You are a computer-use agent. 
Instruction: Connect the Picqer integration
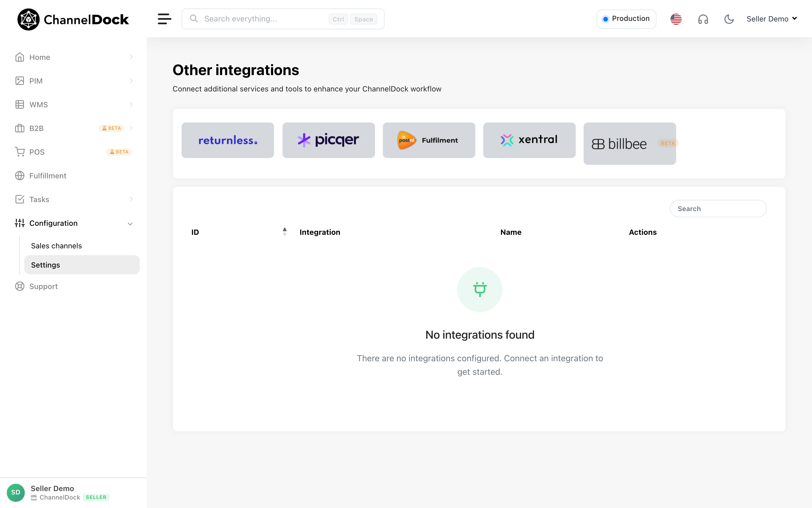pyautogui.click(x=328, y=140)
